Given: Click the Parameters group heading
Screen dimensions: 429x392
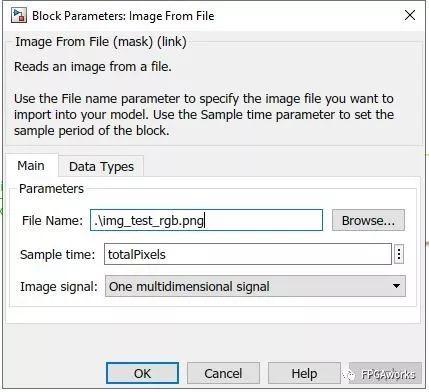Looking at the screenshot, I should click(51, 189).
